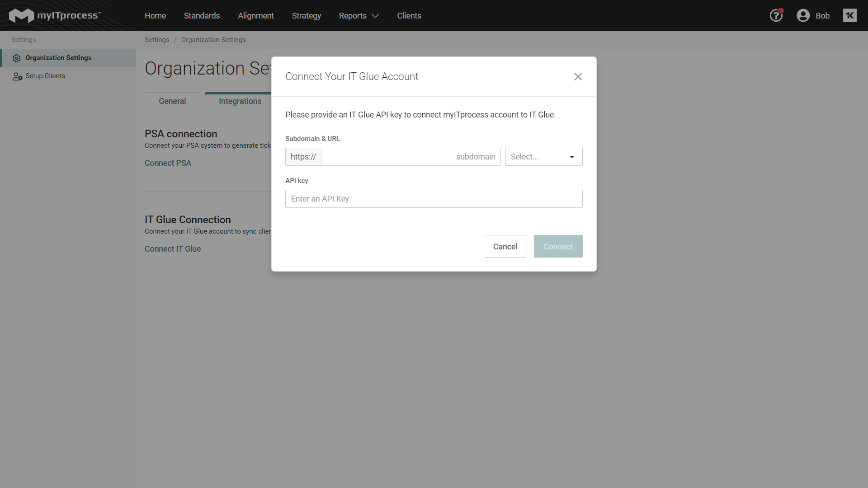868x488 pixels.
Task: Expand the Reports menu chevron
Action: 375,16
